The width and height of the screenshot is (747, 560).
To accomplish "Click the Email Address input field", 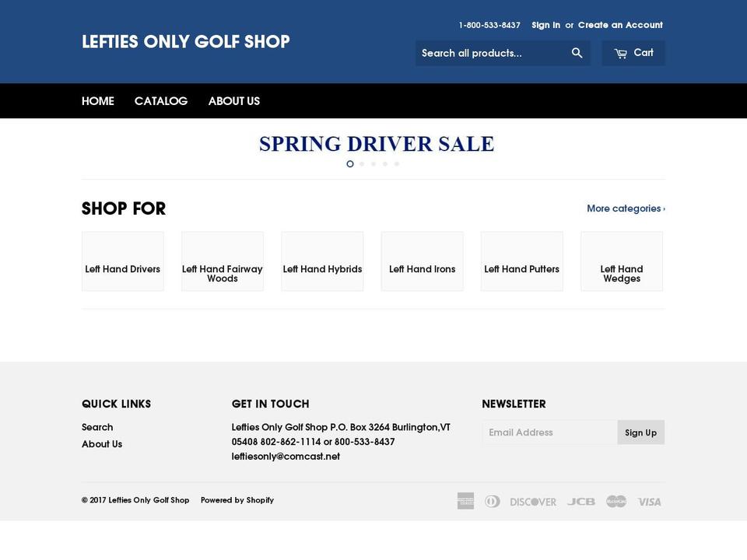I will [x=550, y=432].
